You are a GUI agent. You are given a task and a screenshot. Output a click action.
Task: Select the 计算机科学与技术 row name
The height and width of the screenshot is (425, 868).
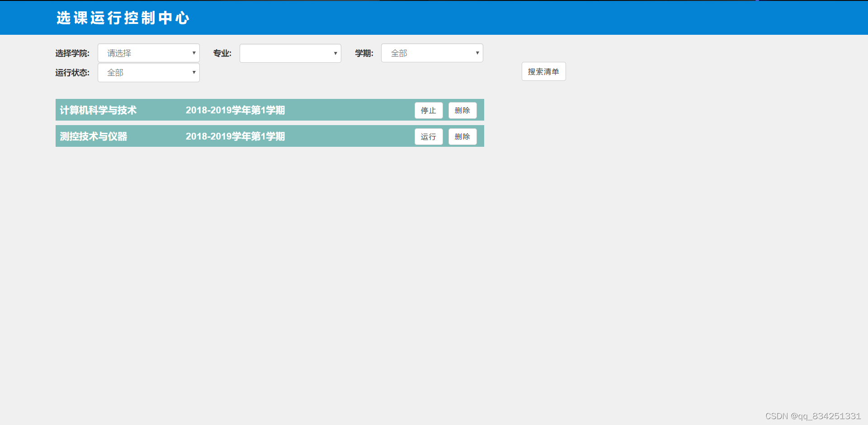(x=98, y=110)
